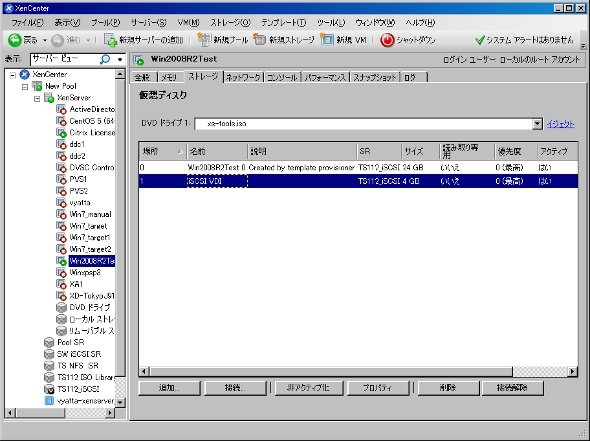
Task: Select the vyatta VM icon in tree
Action: pos(61,202)
